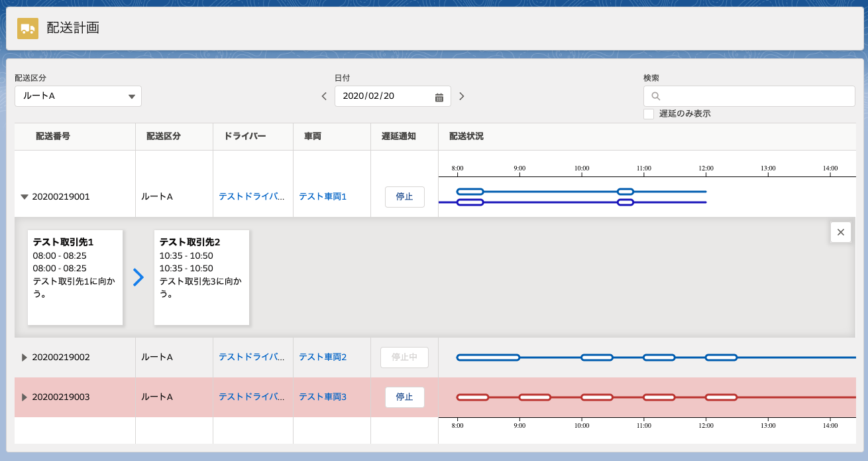Click inside the 検索 search field

[755, 96]
